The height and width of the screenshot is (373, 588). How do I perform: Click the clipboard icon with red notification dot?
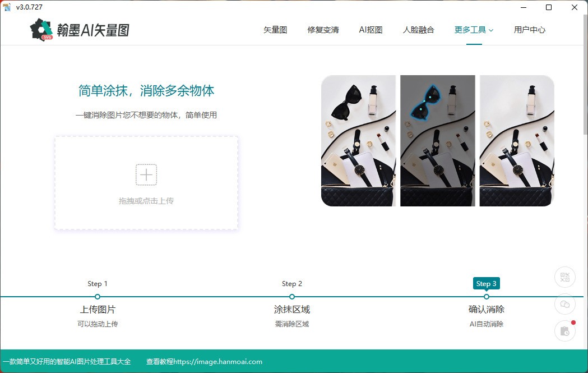[564, 330]
